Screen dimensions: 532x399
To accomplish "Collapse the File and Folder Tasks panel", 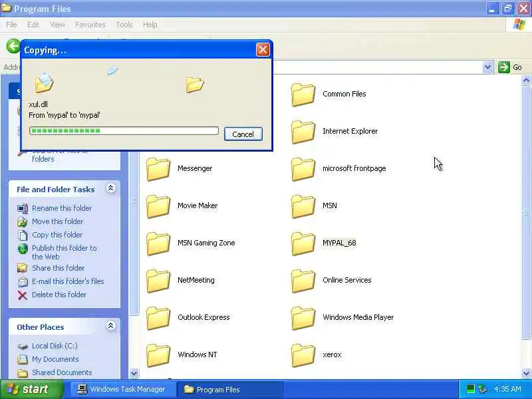I will click(110, 188).
